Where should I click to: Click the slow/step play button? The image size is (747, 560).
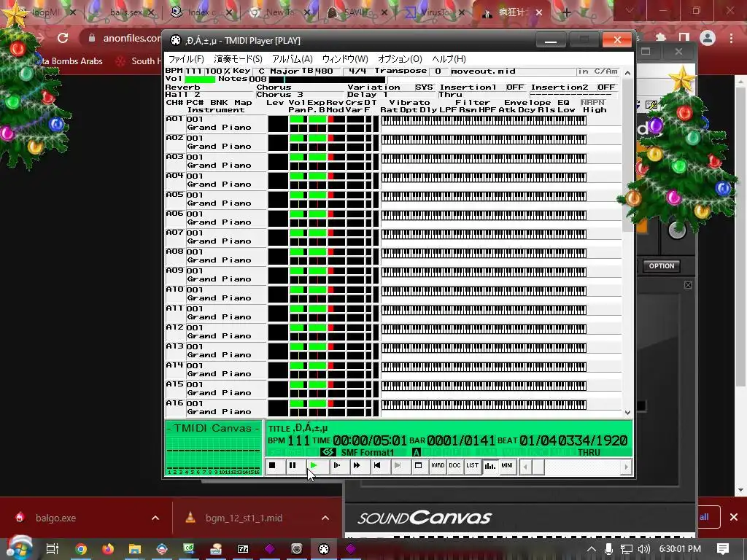pos(337,466)
